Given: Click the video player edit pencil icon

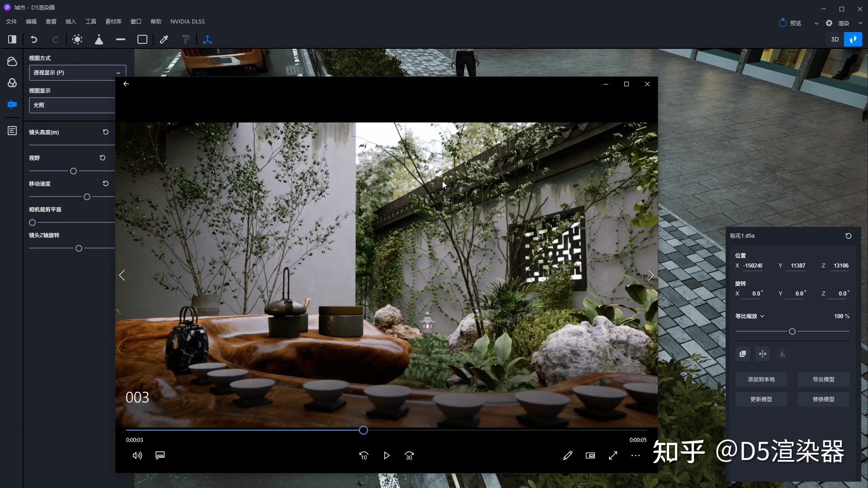Looking at the screenshot, I should point(568,455).
